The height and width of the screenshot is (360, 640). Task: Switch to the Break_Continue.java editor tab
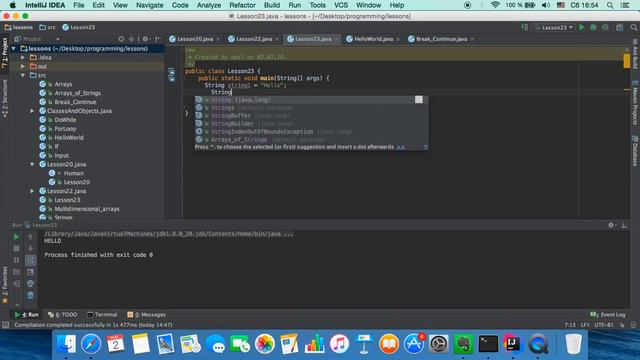pyautogui.click(x=441, y=39)
